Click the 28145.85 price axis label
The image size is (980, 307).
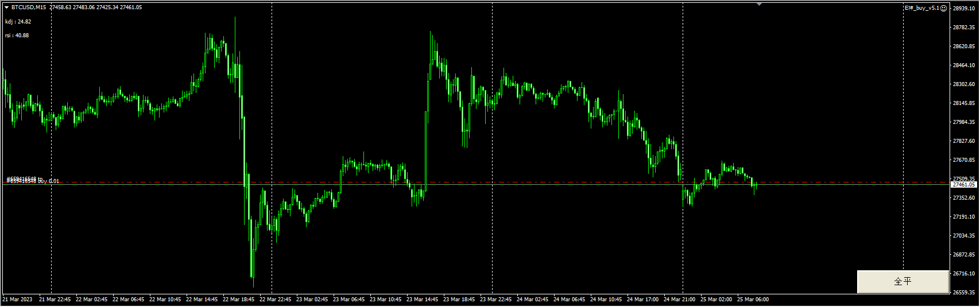coord(964,103)
